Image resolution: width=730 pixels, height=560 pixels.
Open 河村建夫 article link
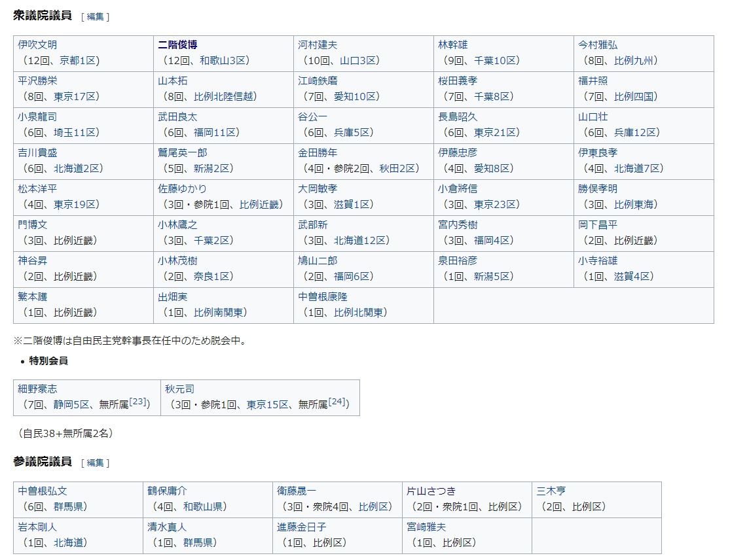point(318,44)
